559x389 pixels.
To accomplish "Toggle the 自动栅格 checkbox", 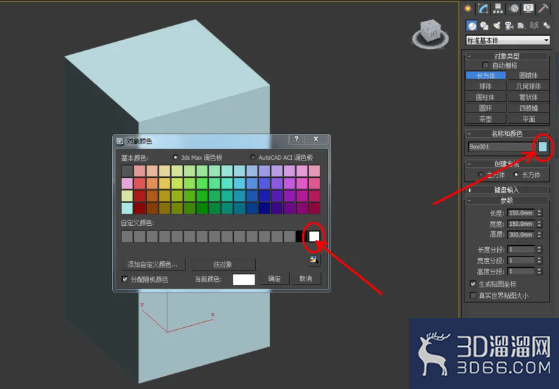I will [x=485, y=65].
